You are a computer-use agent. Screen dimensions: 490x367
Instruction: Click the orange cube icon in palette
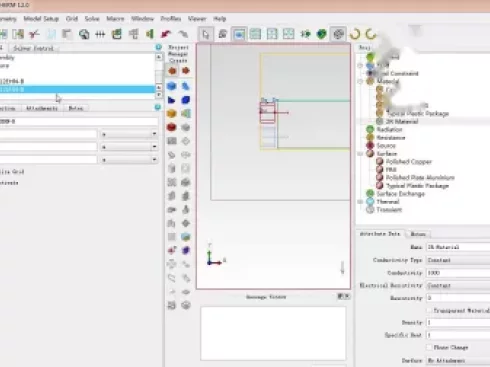tap(172, 114)
